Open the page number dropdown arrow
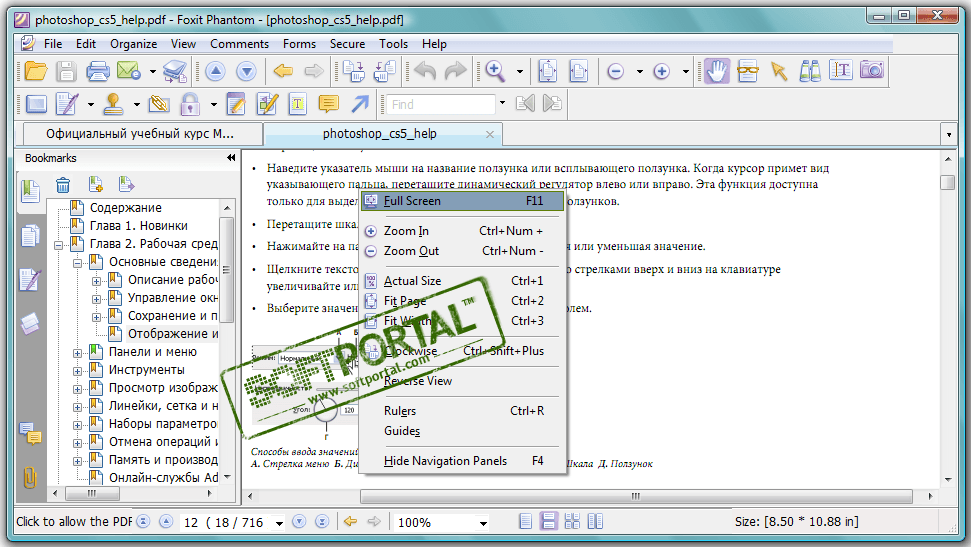Screen dimensions: 971x547 279,523
